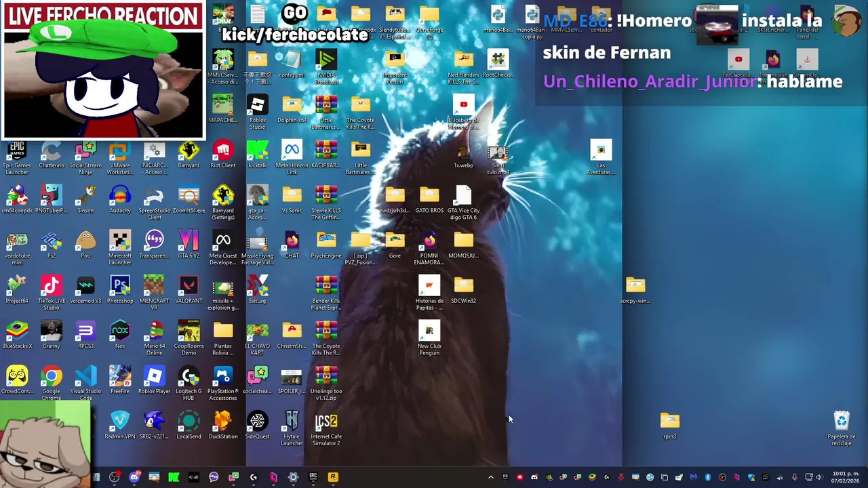Screen dimensions: 868x488
Task: Select the ZoomIt64.exe desktop icon
Action: pyautogui.click(x=189, y=201)
